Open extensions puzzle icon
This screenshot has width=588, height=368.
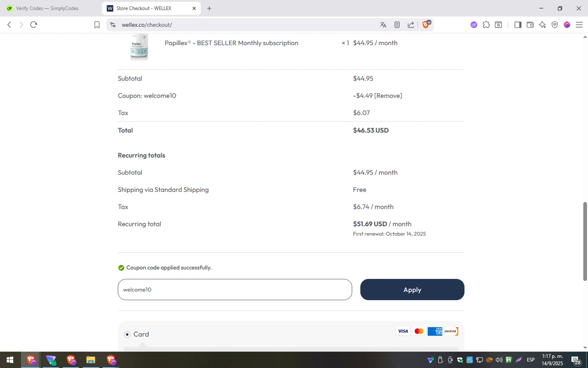486,25
